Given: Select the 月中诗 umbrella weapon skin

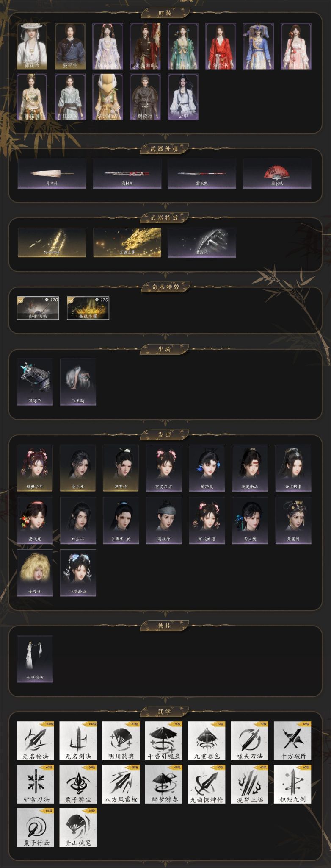Looking at the screenshot, I should coord(52,173).
